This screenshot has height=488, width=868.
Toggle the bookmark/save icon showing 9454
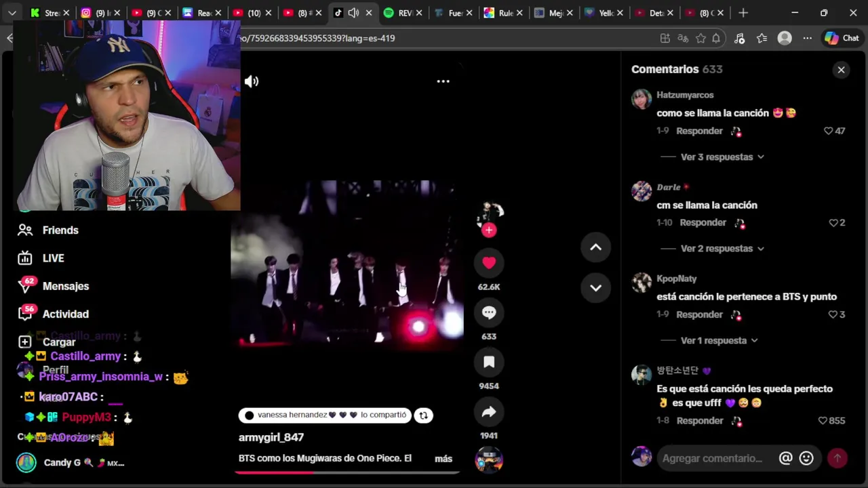[x=489, y=363]
